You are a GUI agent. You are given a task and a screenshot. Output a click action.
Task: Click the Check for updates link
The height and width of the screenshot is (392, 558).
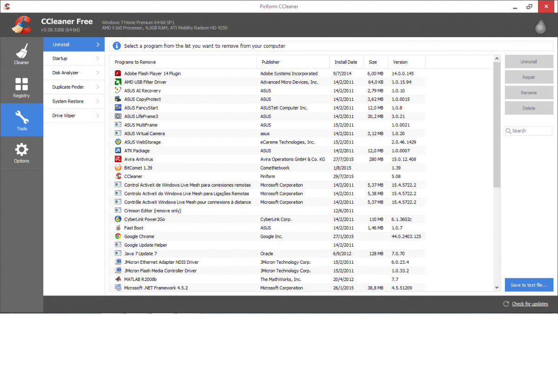[530, 304]
